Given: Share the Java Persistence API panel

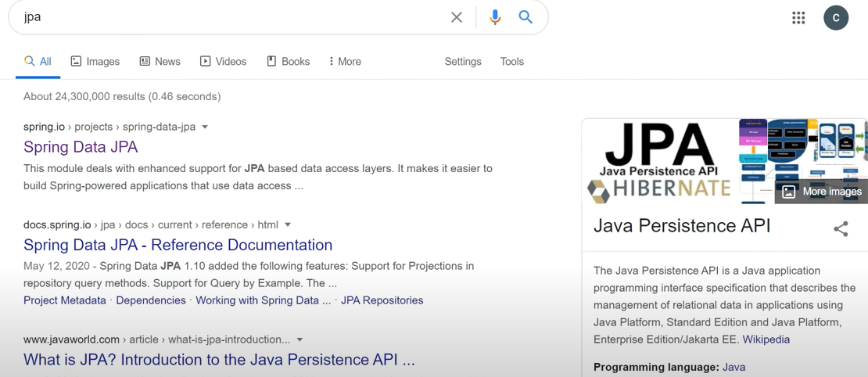Looking at the screenshot, I should click(841, 229).
